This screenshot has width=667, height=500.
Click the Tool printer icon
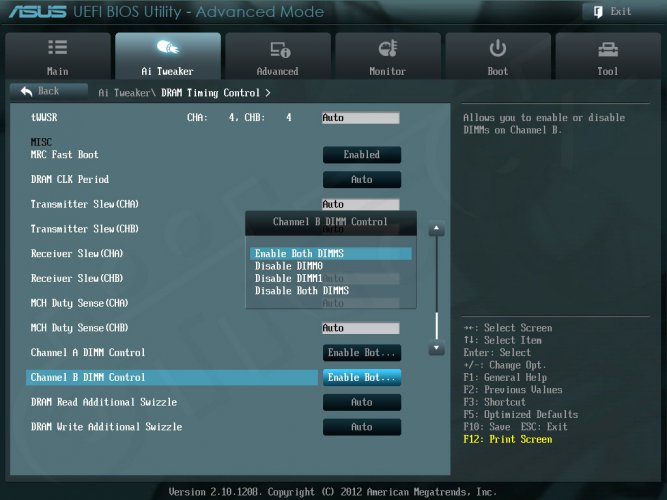[608, 49]
